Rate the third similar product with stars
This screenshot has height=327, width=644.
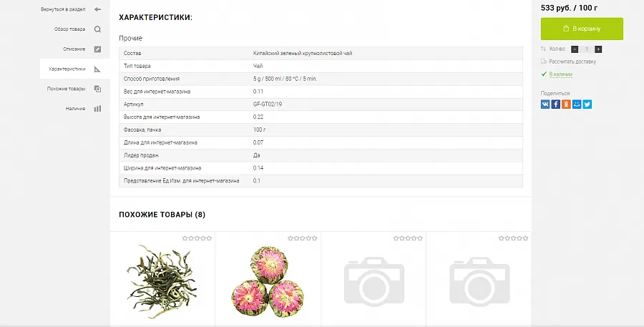pos(408,238)
